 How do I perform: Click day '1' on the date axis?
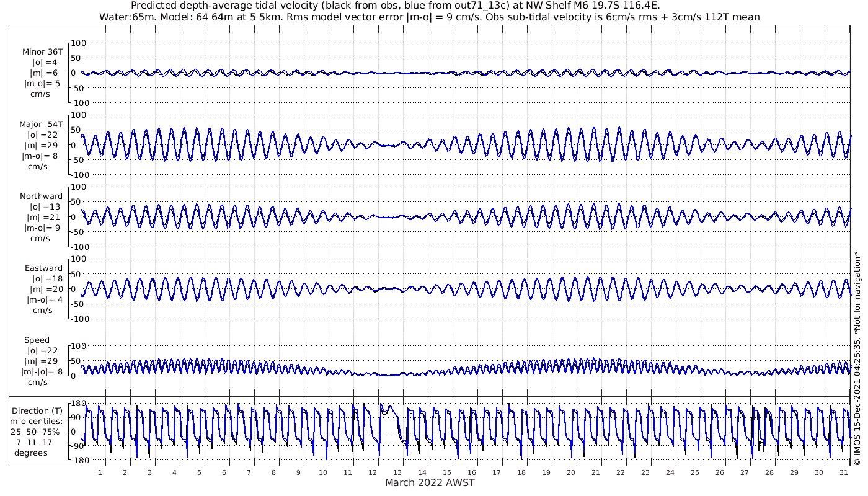coord(100,472)
